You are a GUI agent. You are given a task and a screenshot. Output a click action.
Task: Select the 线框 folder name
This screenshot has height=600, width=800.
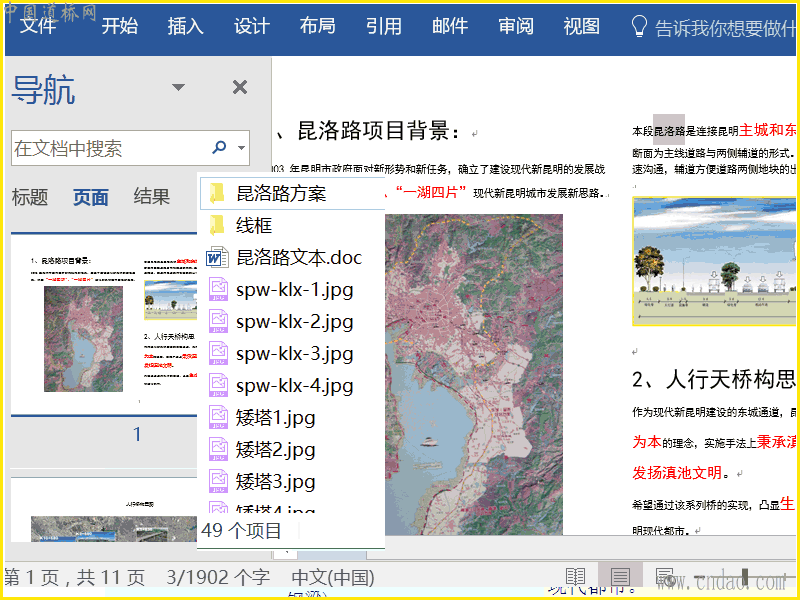(254, 226)
